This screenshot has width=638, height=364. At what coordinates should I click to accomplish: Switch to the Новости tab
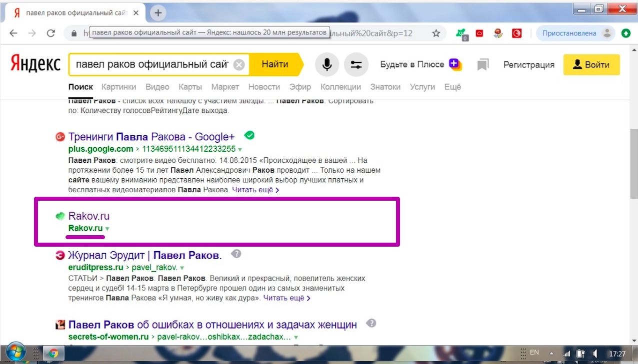click(264, 87)
